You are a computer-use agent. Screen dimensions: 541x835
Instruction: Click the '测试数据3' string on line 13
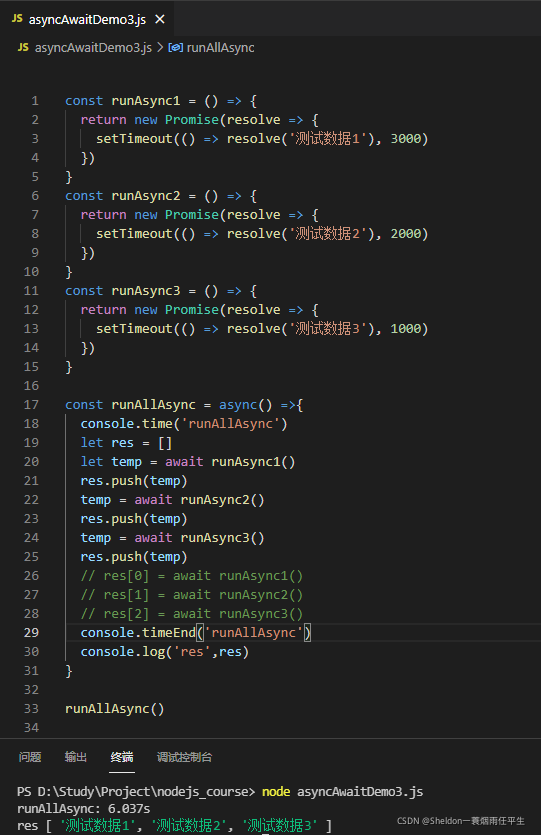[x=328, y=329]
